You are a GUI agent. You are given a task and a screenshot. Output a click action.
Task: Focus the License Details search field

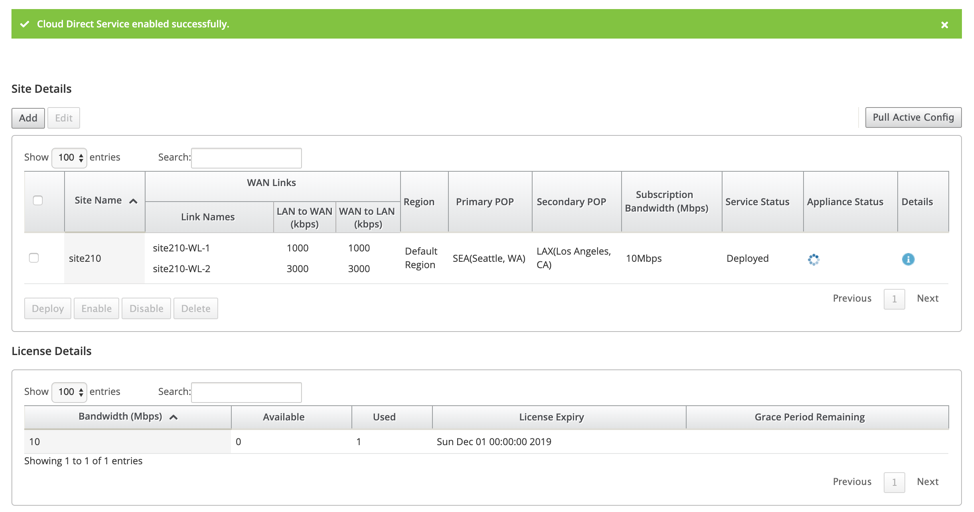(x=247, y=392)
